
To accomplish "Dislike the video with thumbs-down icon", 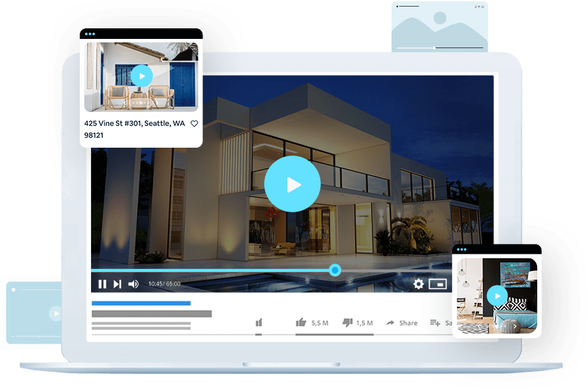I will click(347, 322).
